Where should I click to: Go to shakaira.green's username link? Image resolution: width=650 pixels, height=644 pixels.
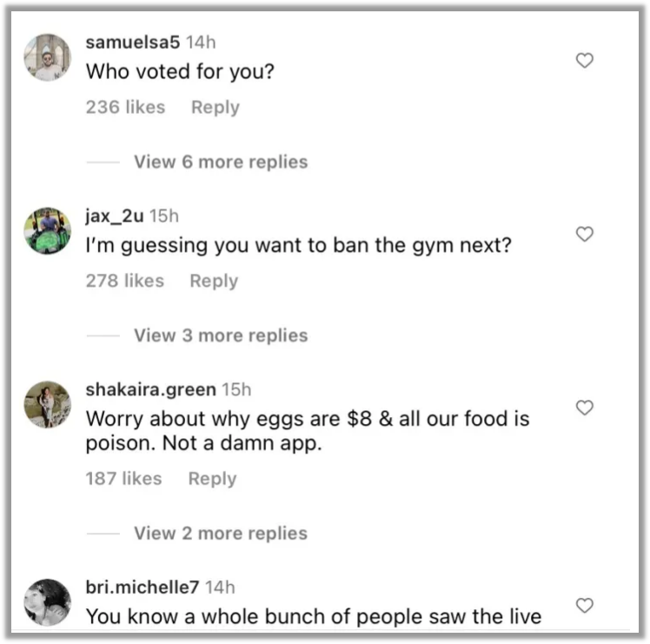(150, 390)
